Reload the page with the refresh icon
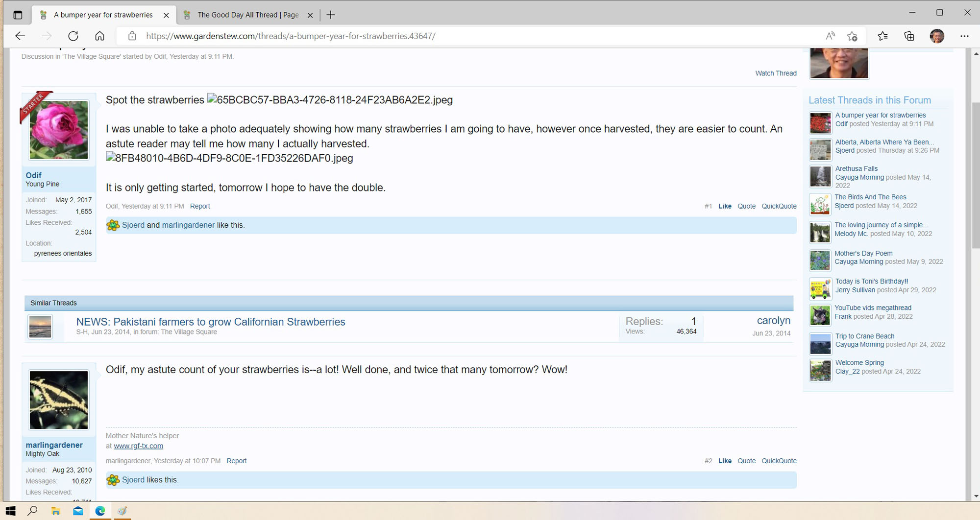The width and height of the screenshot is (980, 520). (x=73, y=36)
